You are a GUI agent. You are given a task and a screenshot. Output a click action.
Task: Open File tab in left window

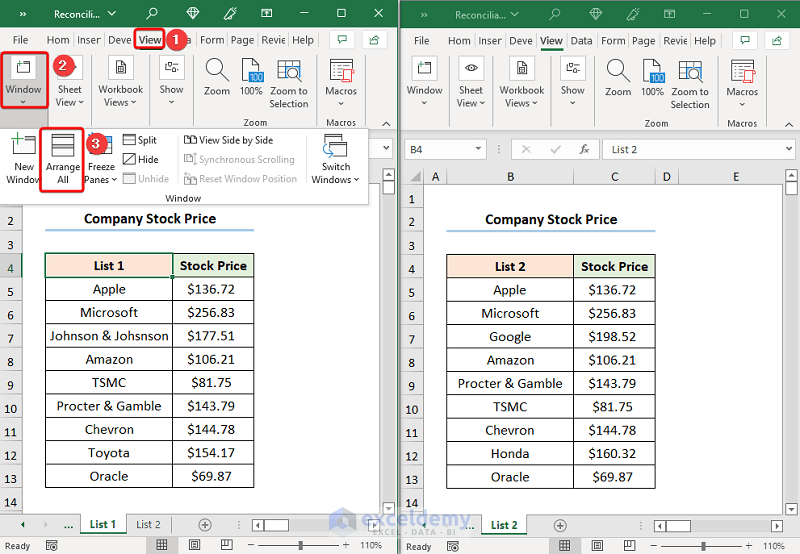coord(20,40)
